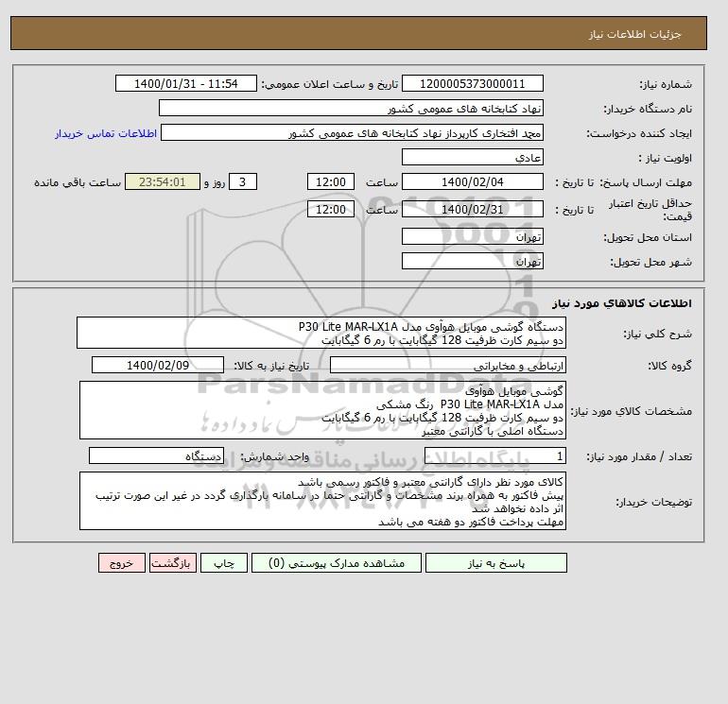Click the unit of measure field دستگاه

[156, 456]
